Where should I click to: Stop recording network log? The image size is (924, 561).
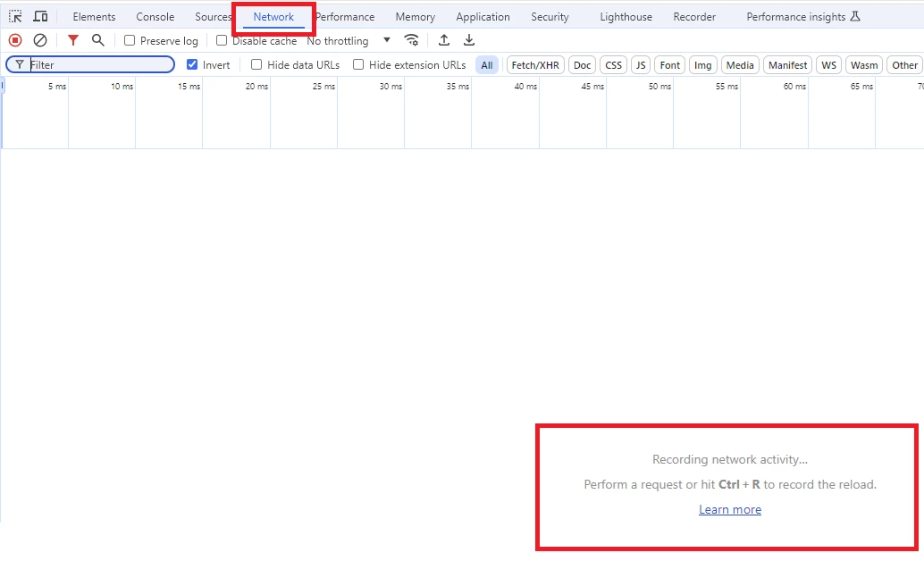(15, 41)
